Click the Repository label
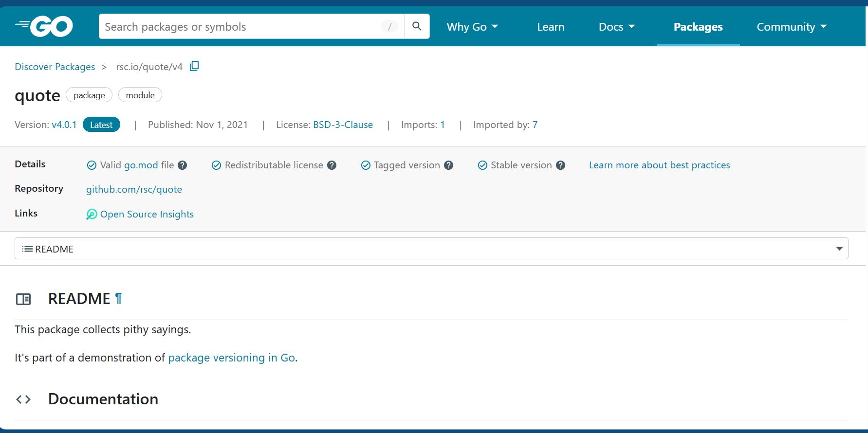The height and width of the screenshot is (433, 868). pos(39,189)
